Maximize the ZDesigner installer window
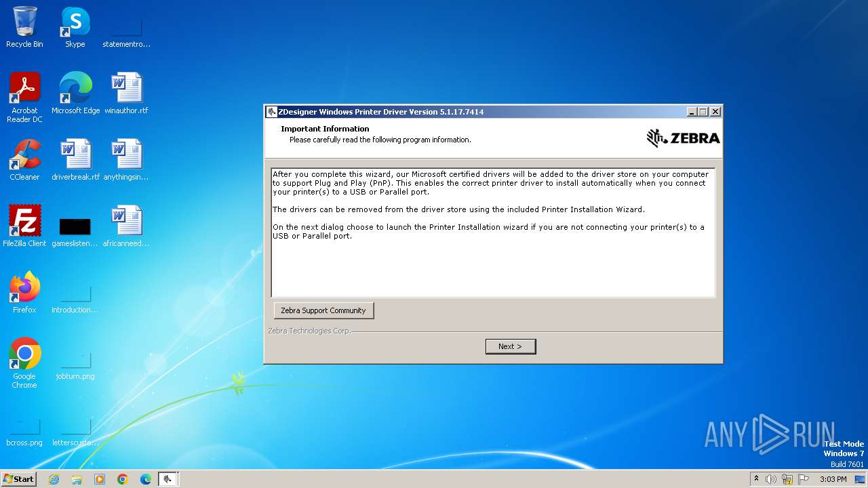868x488 pixels. coord(703,112)
